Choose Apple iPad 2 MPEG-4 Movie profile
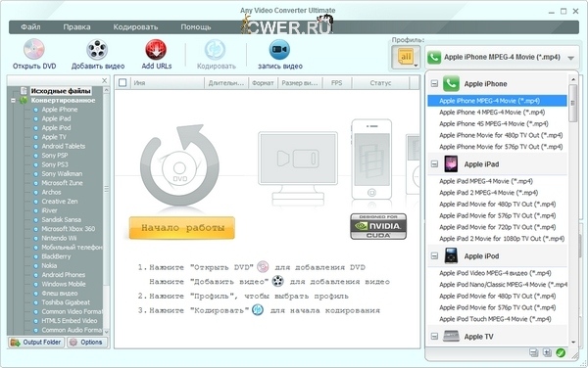Image resolution: width=588 pixels, height=368 pixels. click(x=488, y=193)
